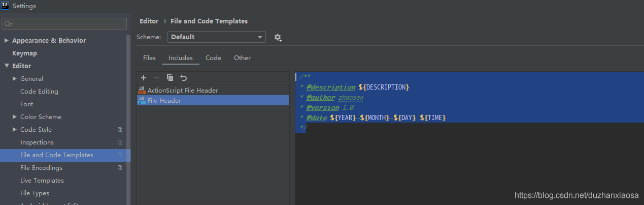Switch to the Code tab
644x205 pixels.
[x=213, y=58]
